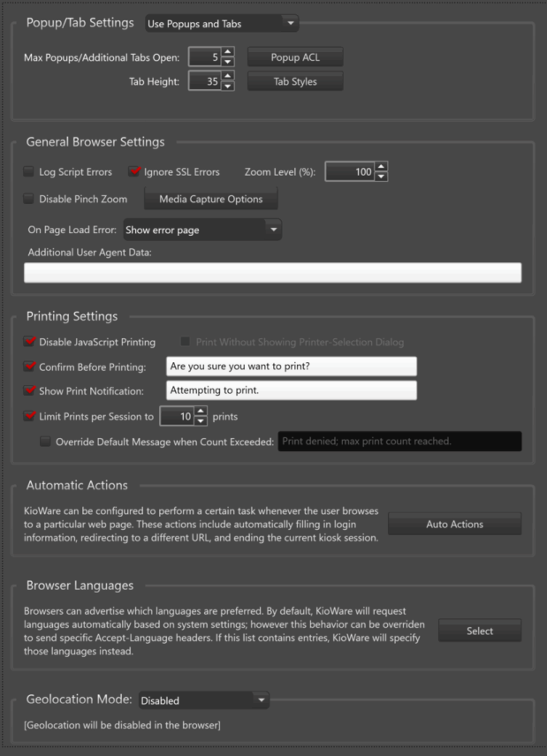Enable Disable Pinch Zoom checkbox
The image size is (547, 756).
[29, 199]
